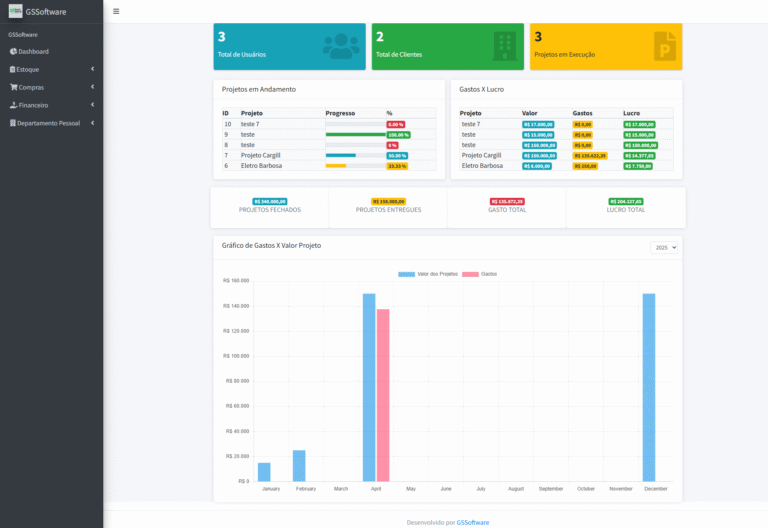Viewport: 768px width, 528px height.
Task: Select the Compras sidebar menu item
Action: click(x=31, y=87)
